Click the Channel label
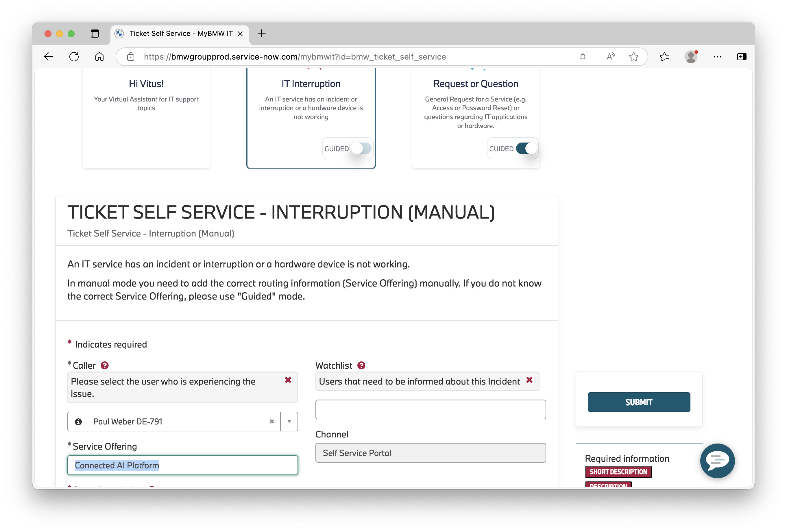This screenshot has height=532, width=787. point(332,434)
